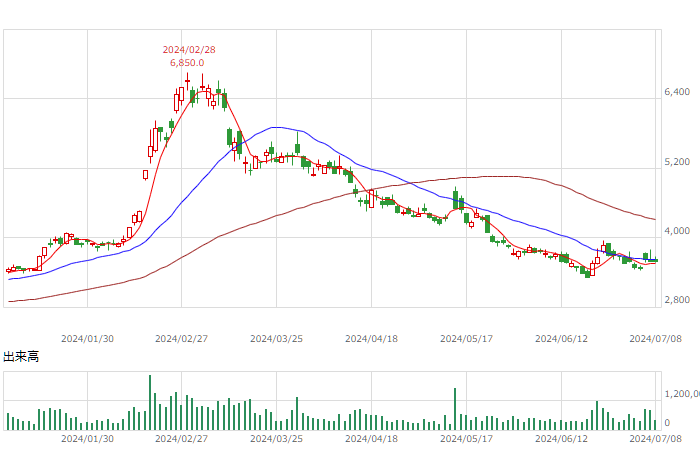Click 2024/01/30 date under the volume bars
Viewport: 700px width, 453px height.
point(88,439)
